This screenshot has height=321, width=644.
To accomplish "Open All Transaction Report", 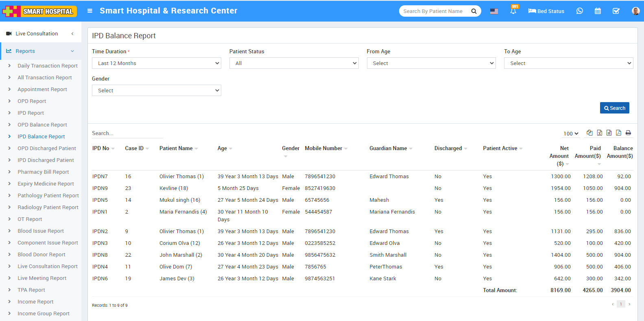I will 45,78.
